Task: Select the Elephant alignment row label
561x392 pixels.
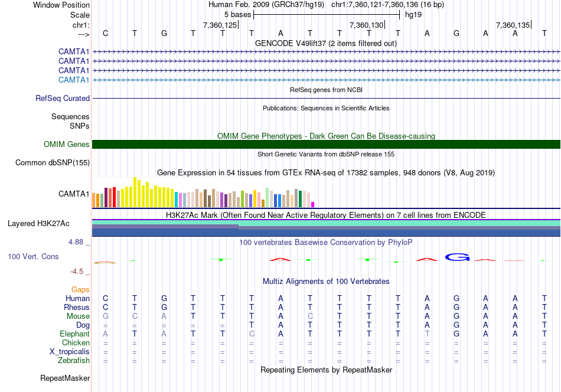Action: [74, 334]
